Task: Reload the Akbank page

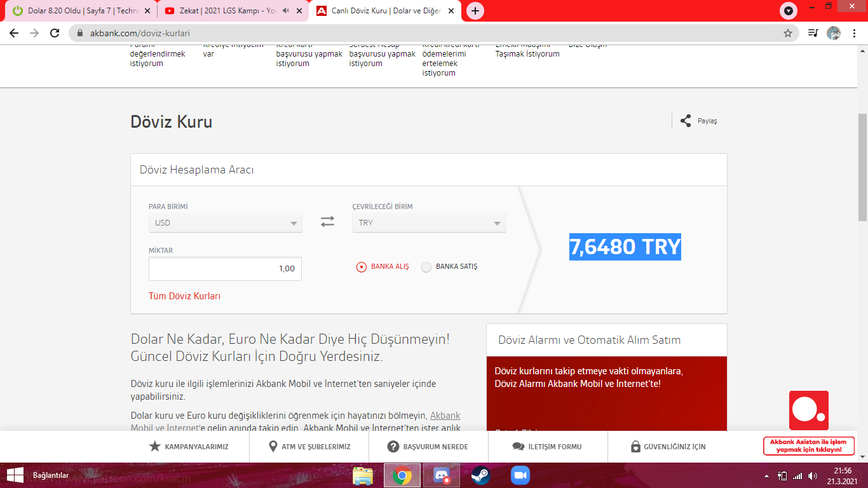Action: [55, 33]
